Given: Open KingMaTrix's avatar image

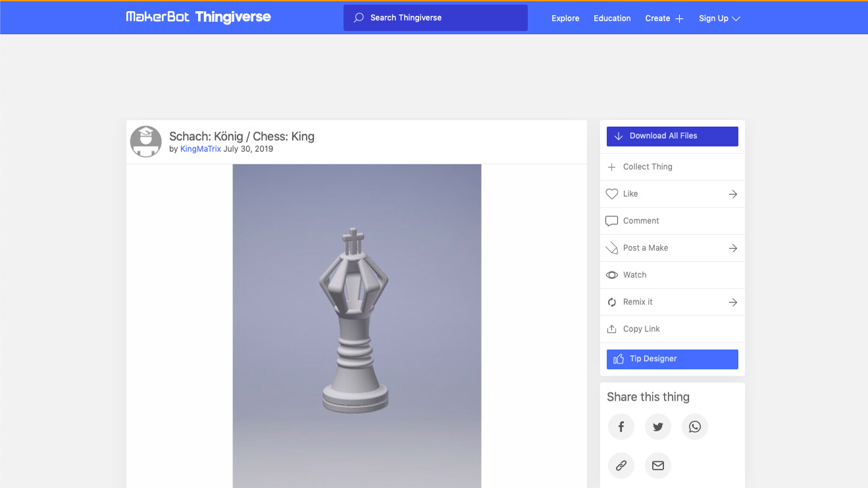Looking at the screenshot, I should click(146, 141).
